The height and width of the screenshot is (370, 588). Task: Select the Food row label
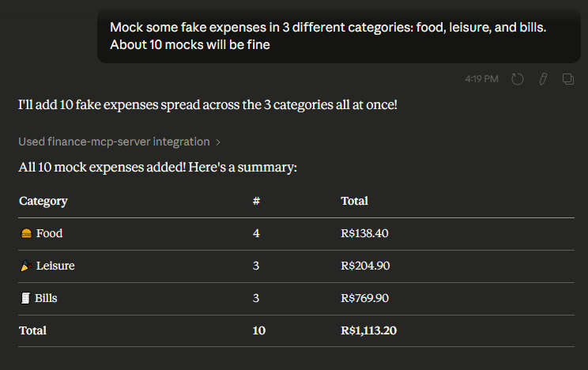click(49, 233)
